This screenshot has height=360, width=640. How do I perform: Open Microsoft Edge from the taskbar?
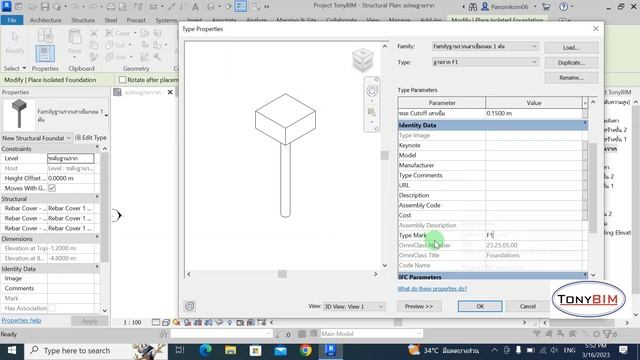(205, 350)
